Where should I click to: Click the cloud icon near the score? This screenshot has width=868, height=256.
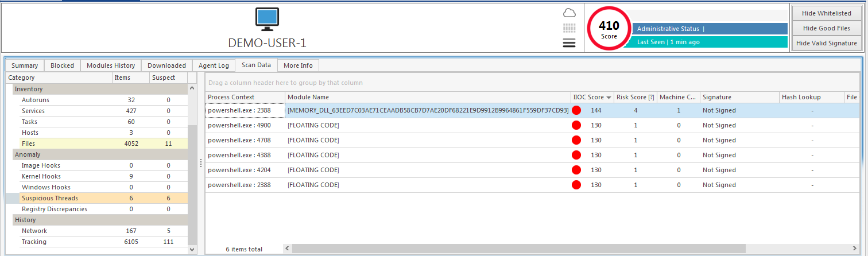(x=569, y=13)
